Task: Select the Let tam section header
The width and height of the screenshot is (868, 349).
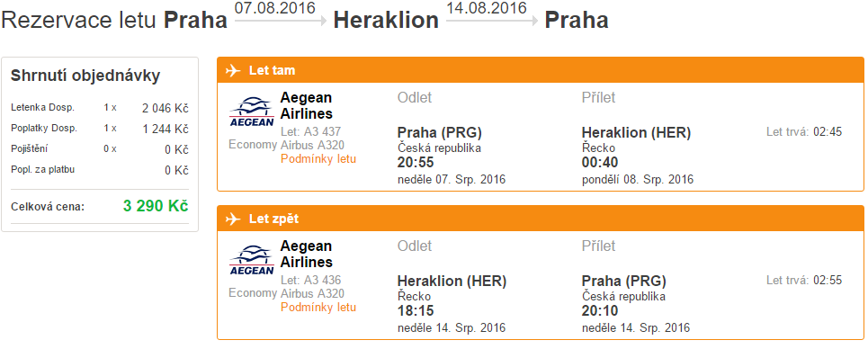Action: click(541, 70)
